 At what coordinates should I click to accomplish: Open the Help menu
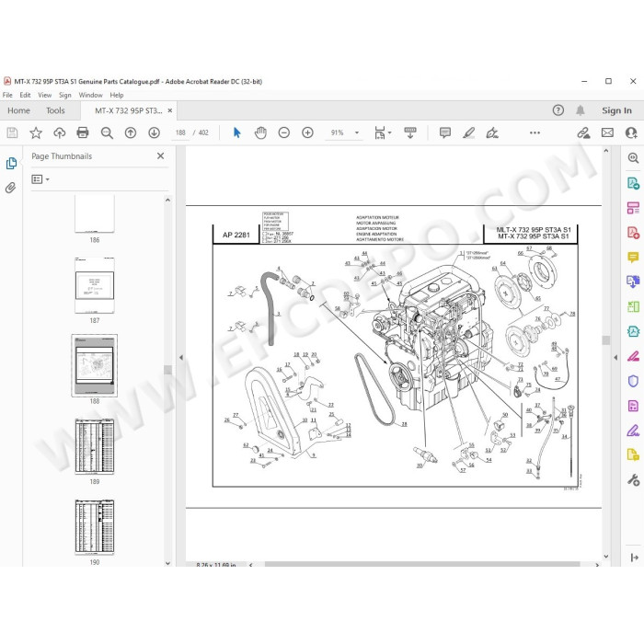(117, 95)
